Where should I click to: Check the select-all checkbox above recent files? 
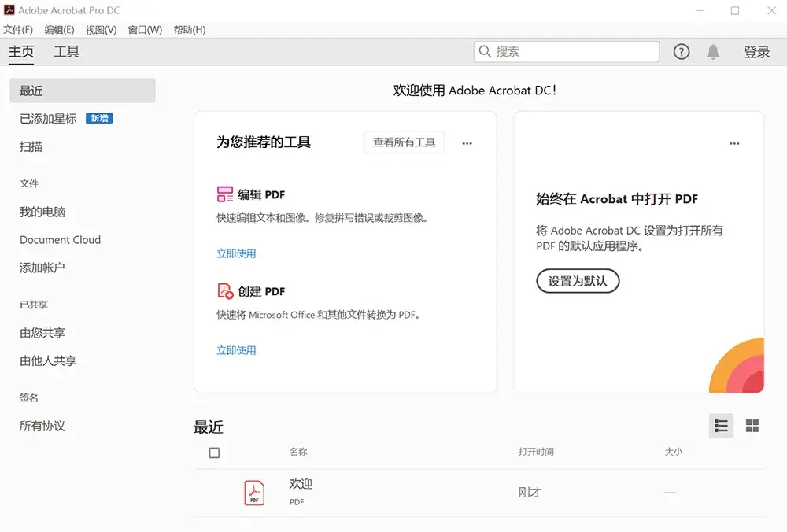(214, 453)
